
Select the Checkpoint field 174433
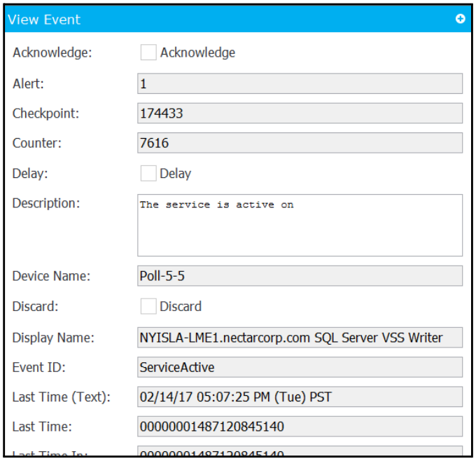click(300, 113)
